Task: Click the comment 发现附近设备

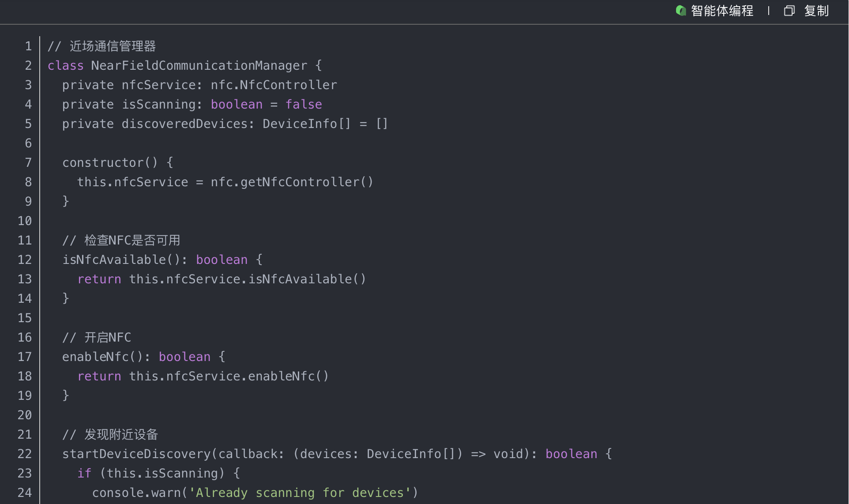Action: (121, 435)
